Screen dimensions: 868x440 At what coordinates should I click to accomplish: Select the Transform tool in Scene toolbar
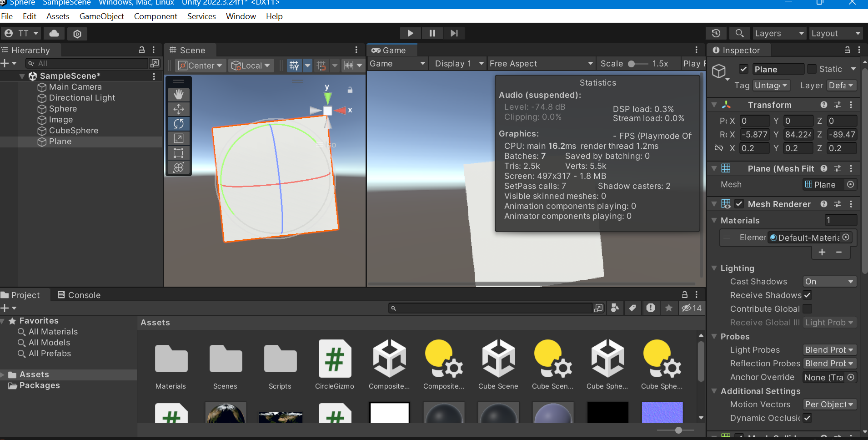coord(179,167)
